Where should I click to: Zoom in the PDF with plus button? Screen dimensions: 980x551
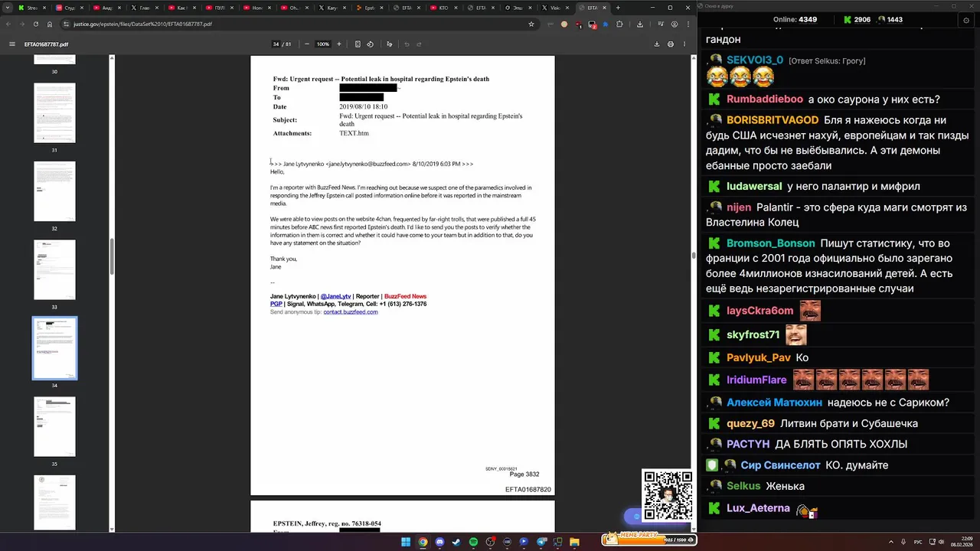[339, 44]
